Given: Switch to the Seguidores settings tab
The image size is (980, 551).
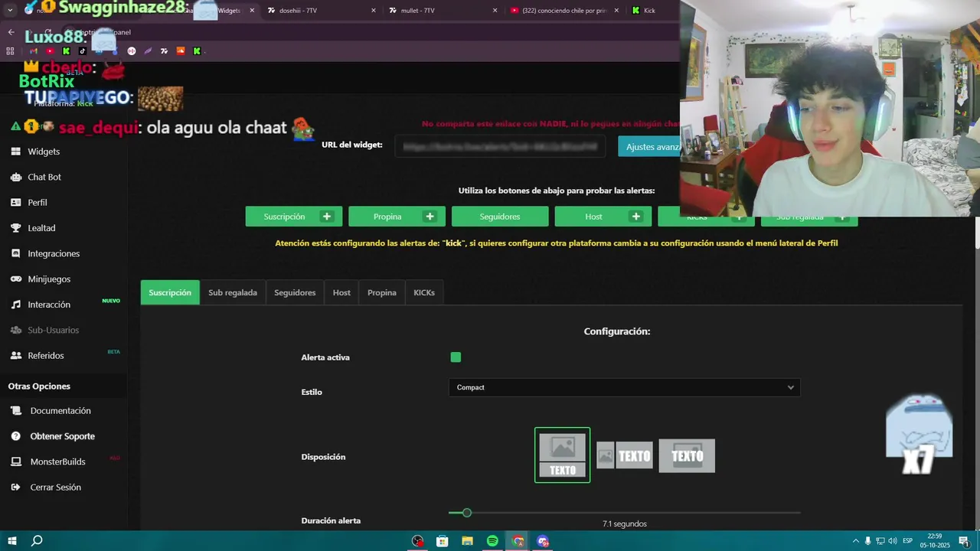Looking at the screenshot, I should [295, 292].
